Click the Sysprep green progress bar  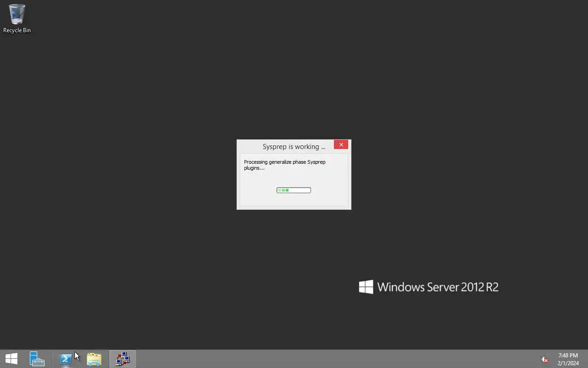point(294,190)
